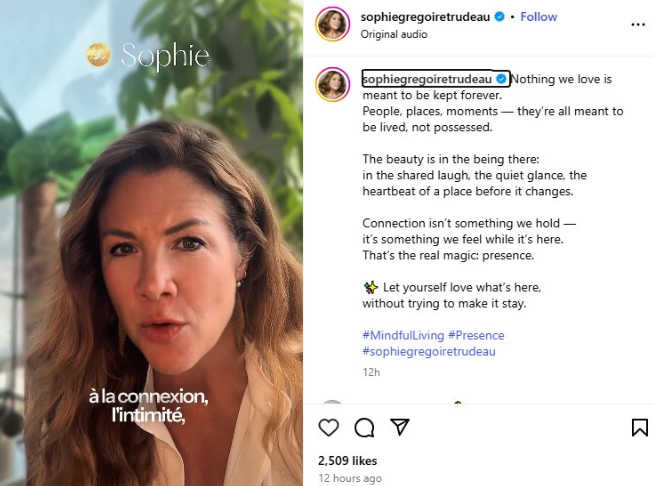Click the verified badge in the header
Screen dimensions: 653x486
(x=512, y=17)
